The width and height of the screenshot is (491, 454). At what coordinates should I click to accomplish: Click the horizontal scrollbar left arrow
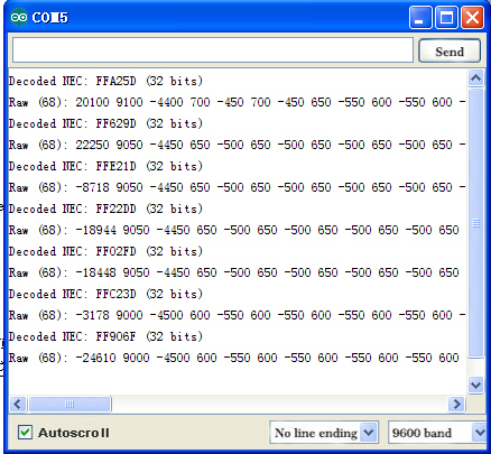point(18,404)
